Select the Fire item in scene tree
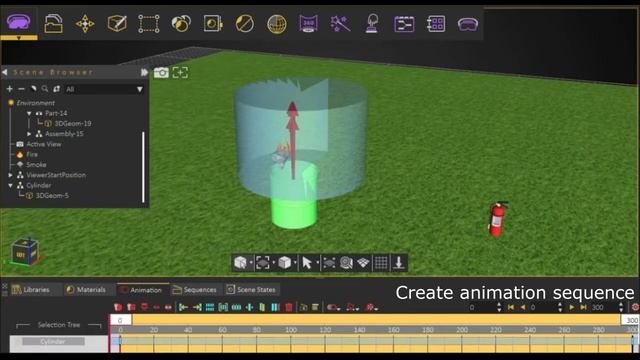 32,154
